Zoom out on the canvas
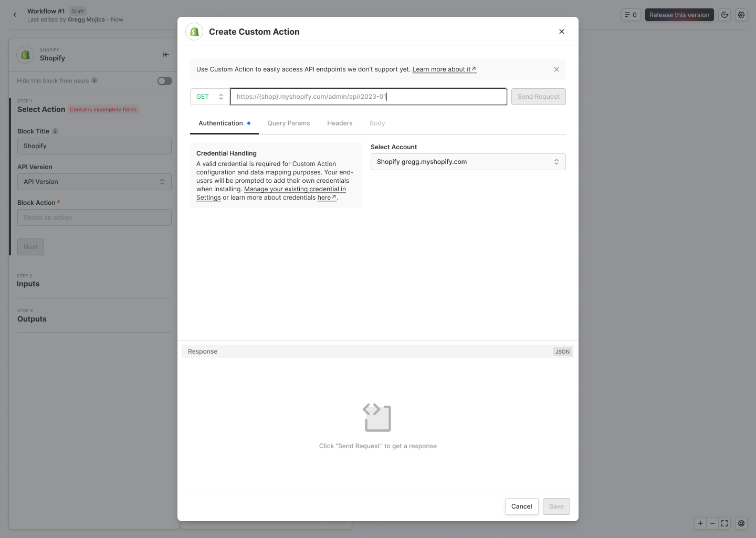Viewport: 756px width, 538px height. (712, 523)
